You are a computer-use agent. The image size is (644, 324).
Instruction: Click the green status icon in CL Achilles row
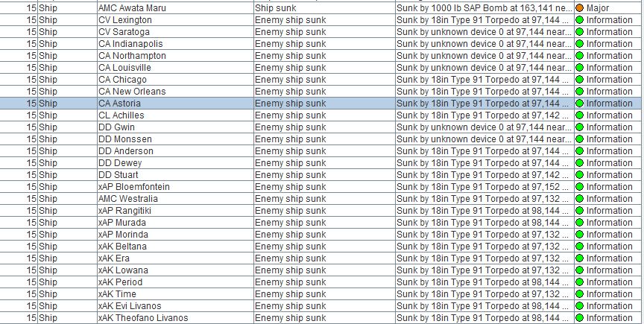[579, 115]
